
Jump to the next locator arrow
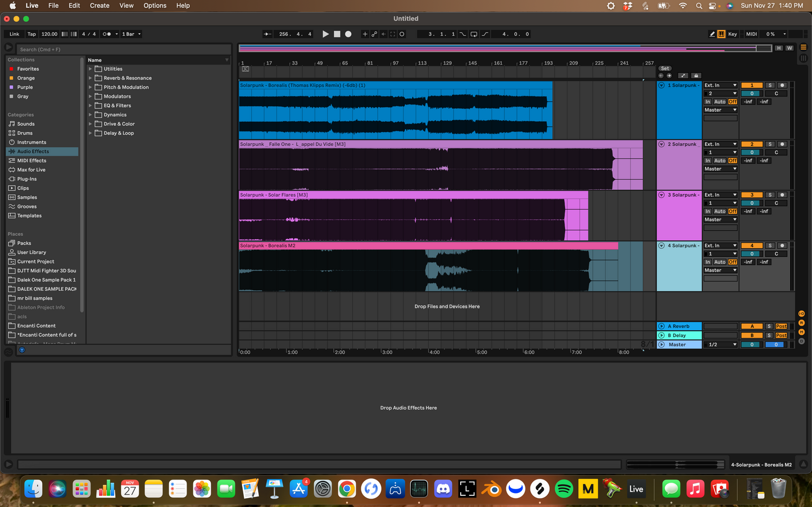(669, 76)
